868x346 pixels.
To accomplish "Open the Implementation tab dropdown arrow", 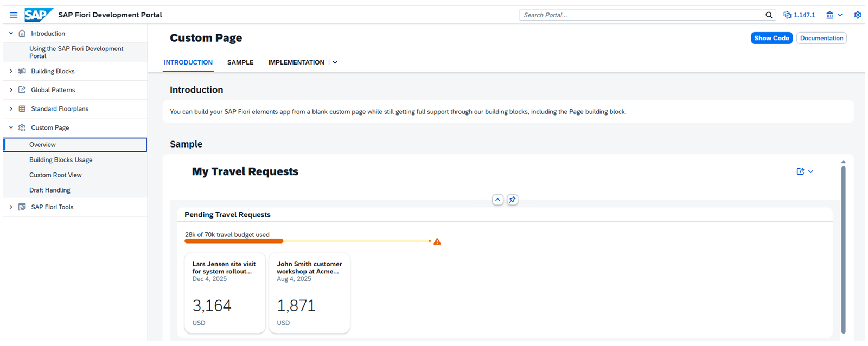I will [335, 62].
